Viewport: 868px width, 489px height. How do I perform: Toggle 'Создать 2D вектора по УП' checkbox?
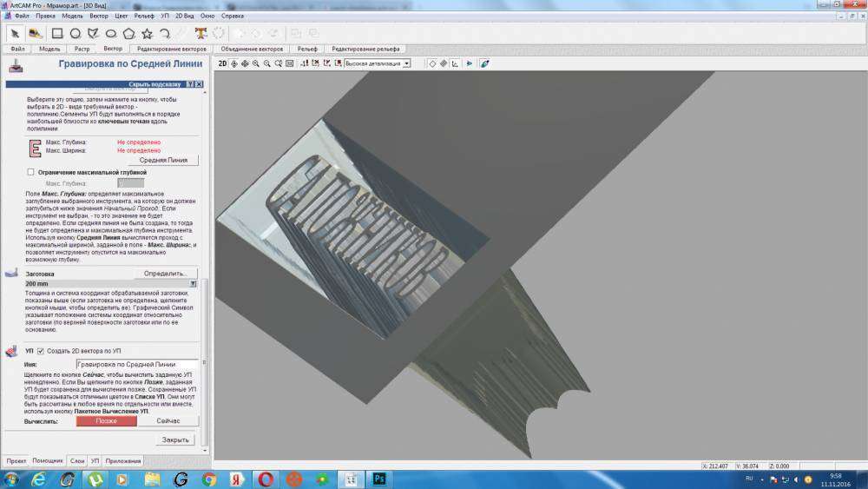tap(40, 351)
